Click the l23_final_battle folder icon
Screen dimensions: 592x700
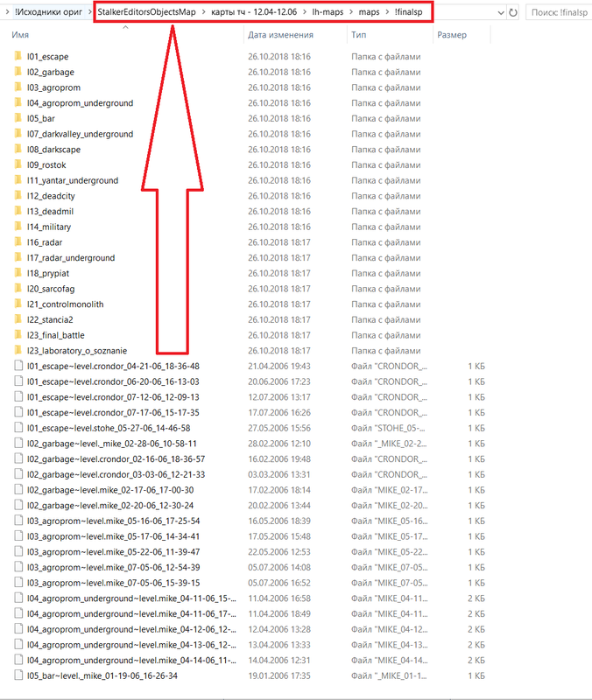pos(18,334)
